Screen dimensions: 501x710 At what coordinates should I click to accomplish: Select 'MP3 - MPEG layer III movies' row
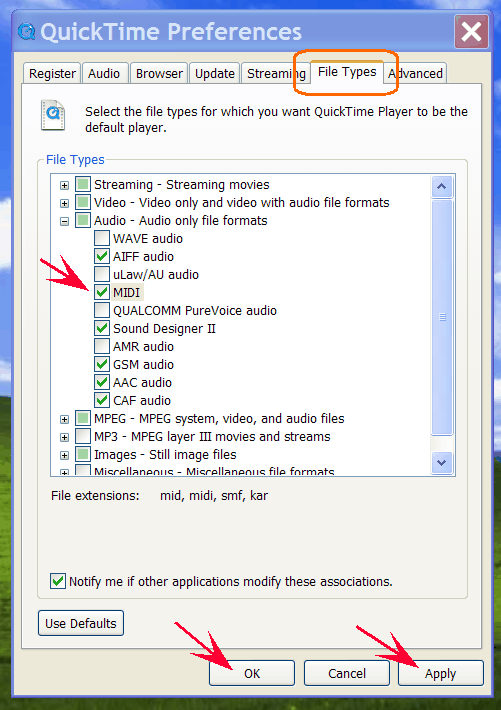click(212, 437)
